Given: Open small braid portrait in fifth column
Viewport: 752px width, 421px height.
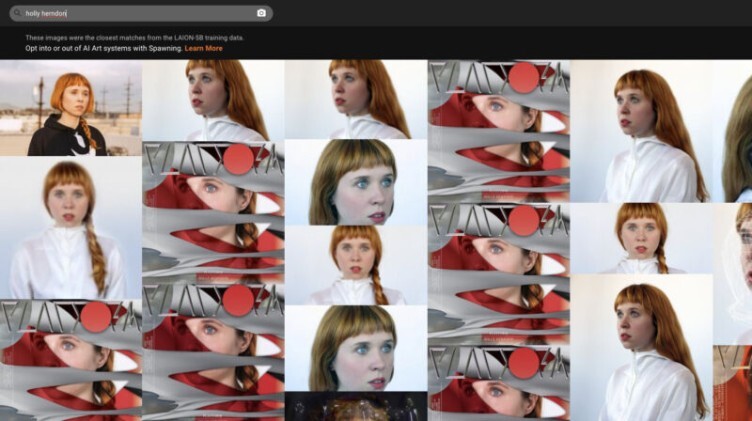Looking at the screenshot, I should tap(641, 238).
